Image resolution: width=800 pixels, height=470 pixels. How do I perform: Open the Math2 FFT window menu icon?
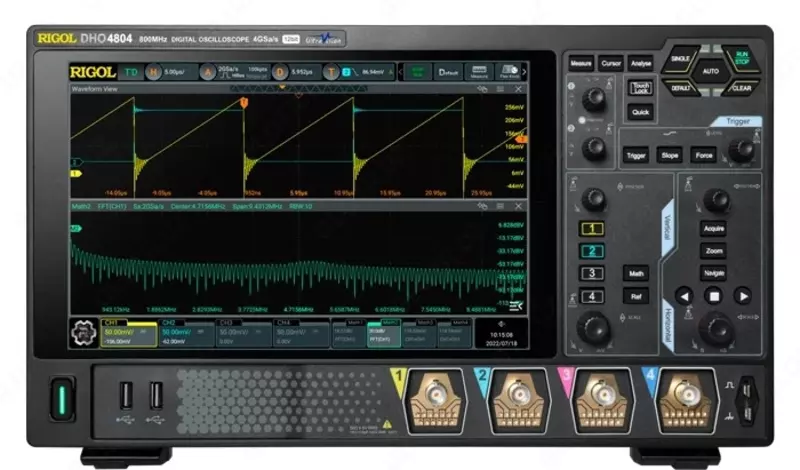pyautogui.click(x=501, y=205)
